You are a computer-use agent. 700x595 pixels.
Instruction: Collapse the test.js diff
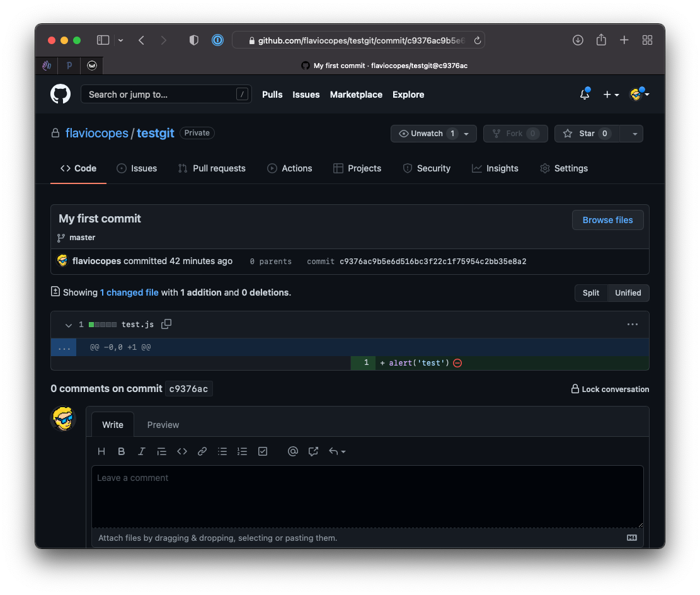69,325
